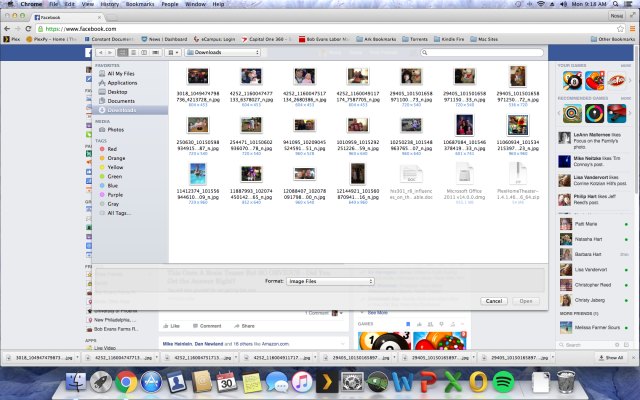Select the Microsoft Office 2011 dmg file
640x400 pixels.
pyautogui.click(x=464, y=174)
